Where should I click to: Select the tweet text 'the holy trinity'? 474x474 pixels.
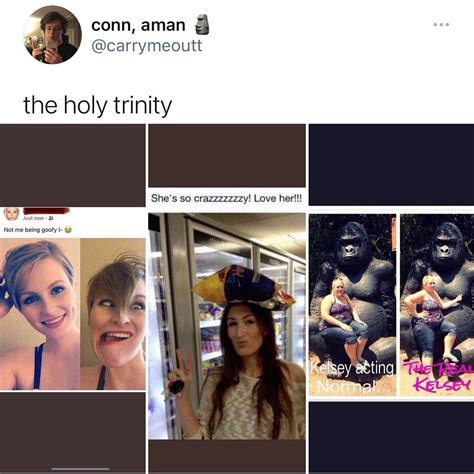[98, 105]
